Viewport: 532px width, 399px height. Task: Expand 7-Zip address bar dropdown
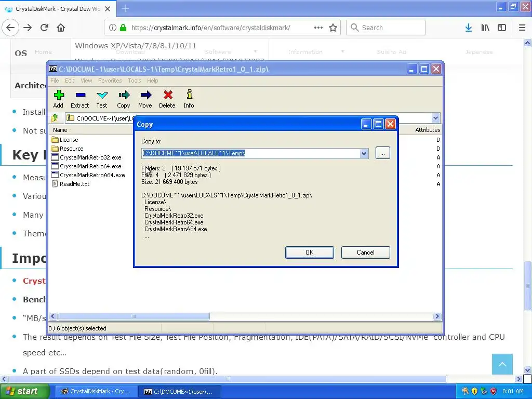436,118
